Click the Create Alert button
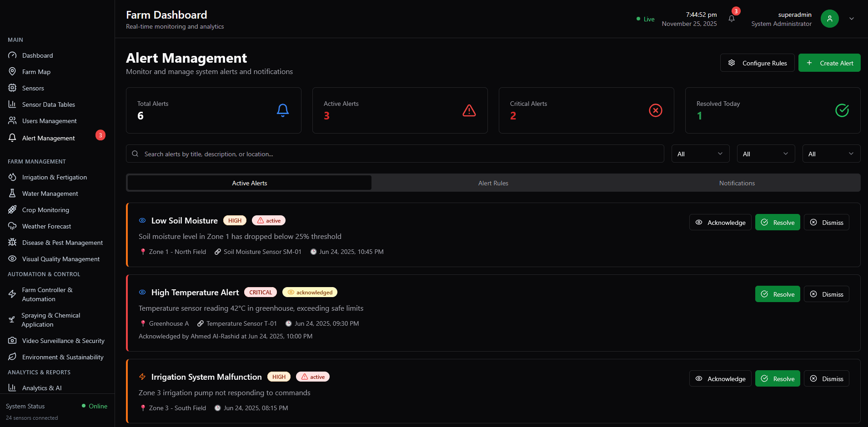 [x=829, y=63]
